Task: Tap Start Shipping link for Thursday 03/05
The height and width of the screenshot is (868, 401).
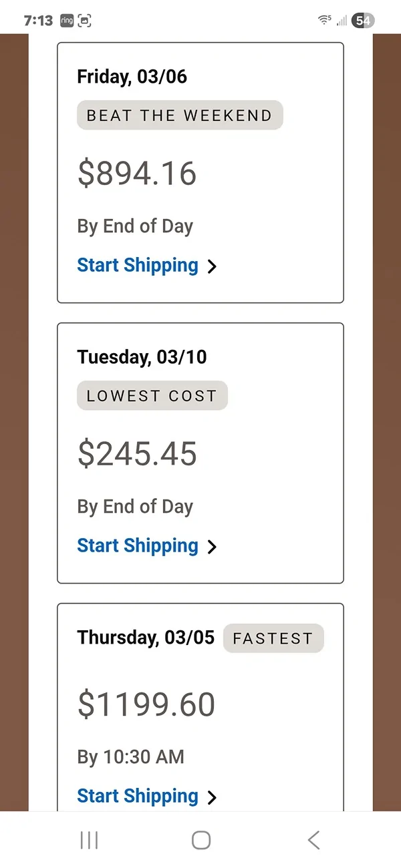Action: click(138, 796)
